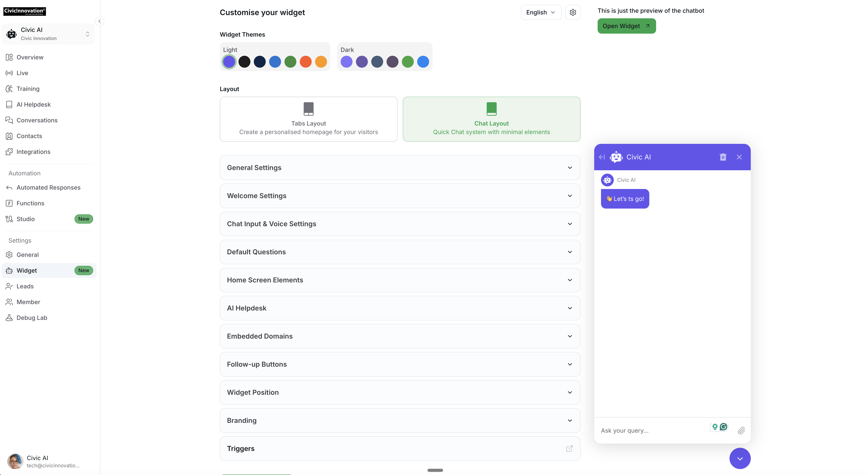Screen dimensions: 868x475
Task: Open Debug Lab from sidebar
Action: [32, 318]
